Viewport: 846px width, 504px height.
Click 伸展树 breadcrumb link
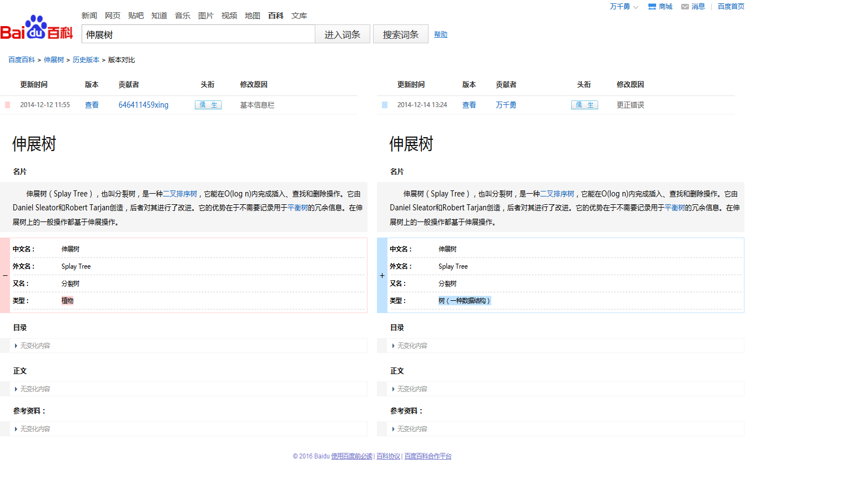tap(54, 60)
